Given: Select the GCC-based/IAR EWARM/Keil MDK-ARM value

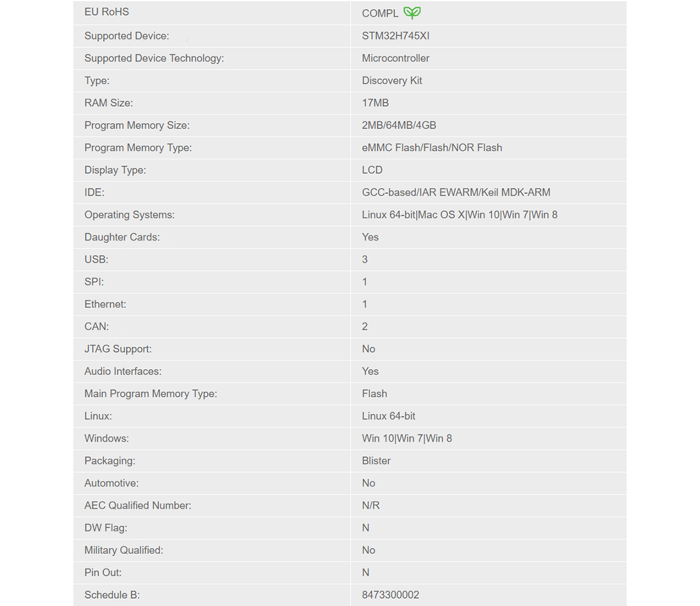Looking at the screenshot, I should coord(456,193).
